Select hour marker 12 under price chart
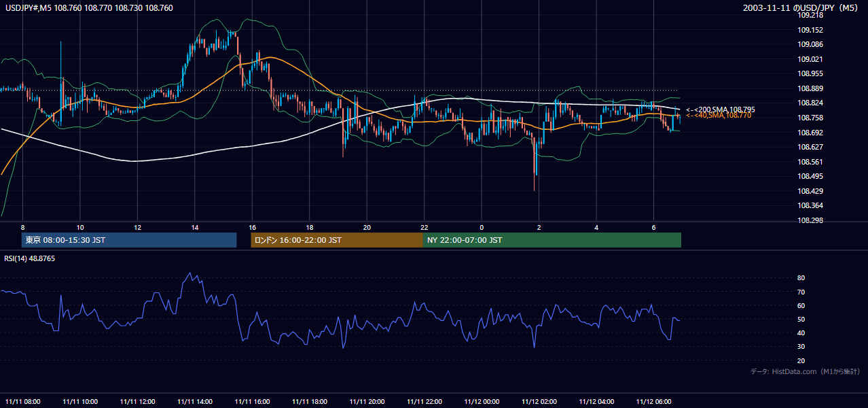 [137, 227]
